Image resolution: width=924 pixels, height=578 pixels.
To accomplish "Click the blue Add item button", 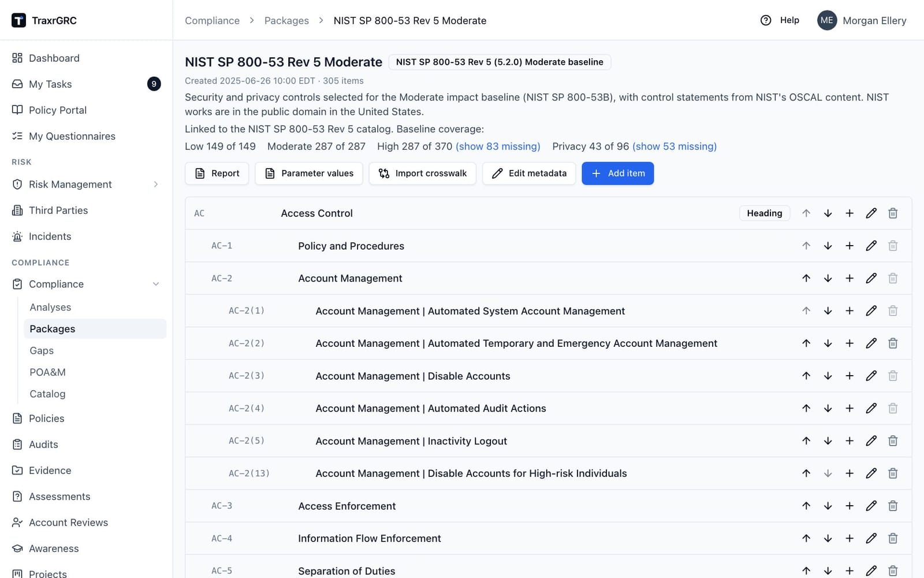I will [618, 173].
